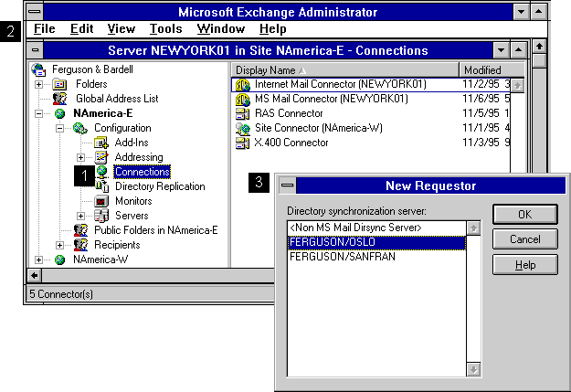Viewport: 571px width, 392px height.
Task: Click the tree pane left scroll arrow
Action: point(35,275)
